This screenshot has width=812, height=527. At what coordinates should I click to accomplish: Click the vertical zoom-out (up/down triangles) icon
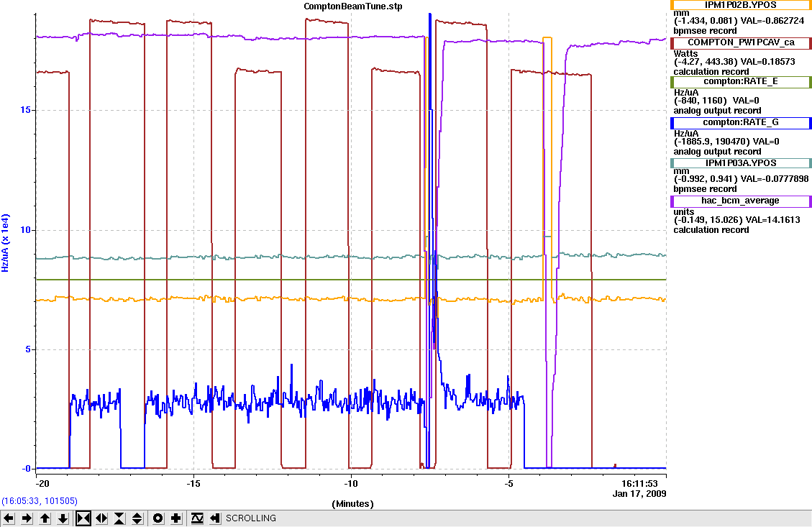click(x=137, y=518)
